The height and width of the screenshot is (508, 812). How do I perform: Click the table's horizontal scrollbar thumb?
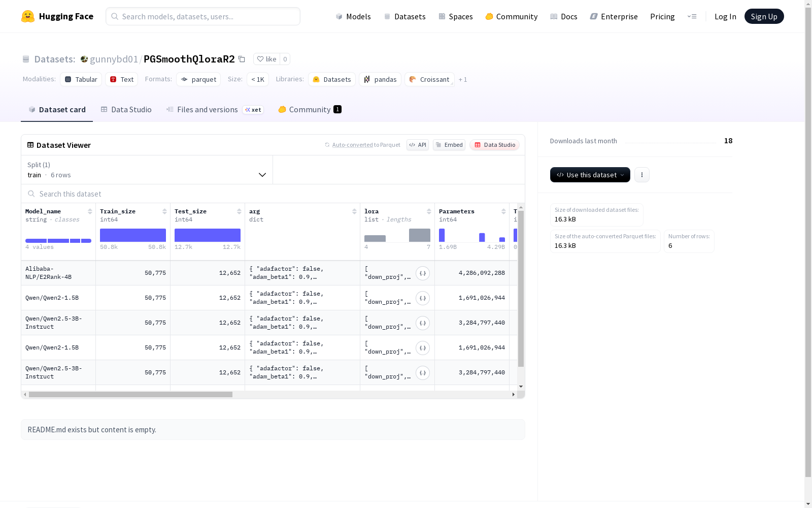(130, 394)
